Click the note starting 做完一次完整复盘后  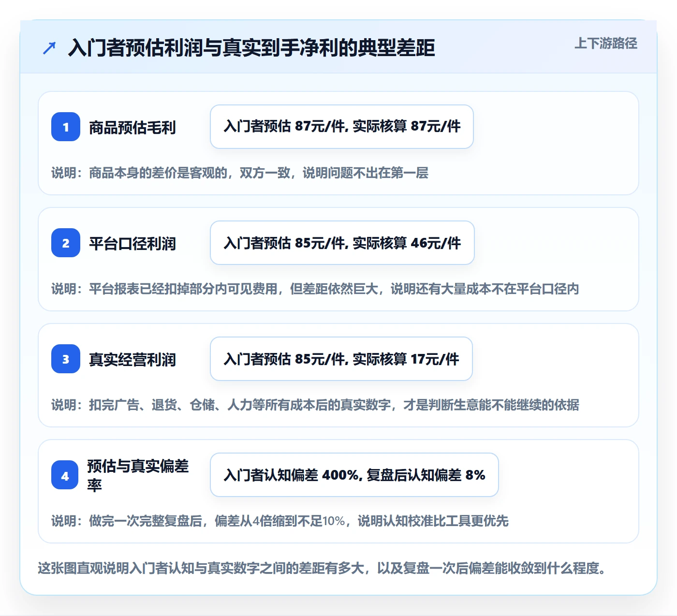(x=280, y=521)
